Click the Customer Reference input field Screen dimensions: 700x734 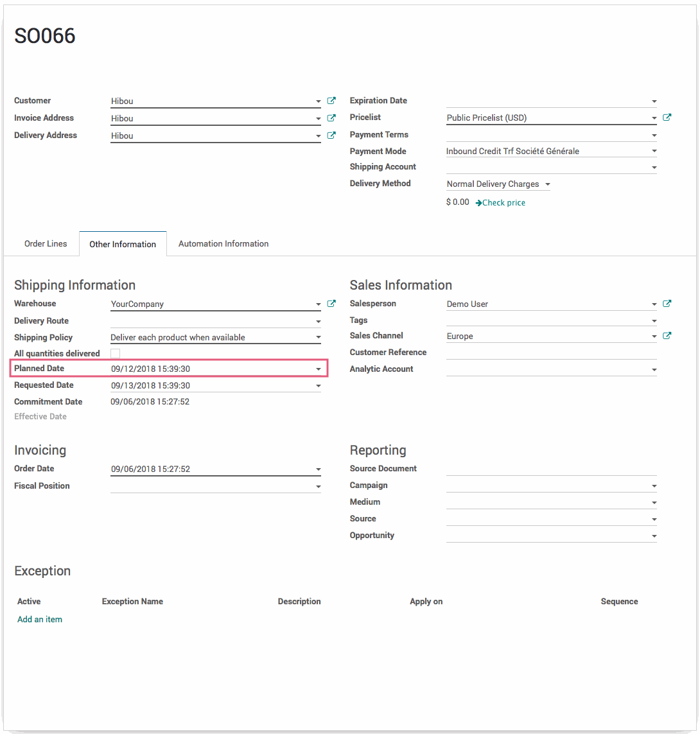[551, 353]
